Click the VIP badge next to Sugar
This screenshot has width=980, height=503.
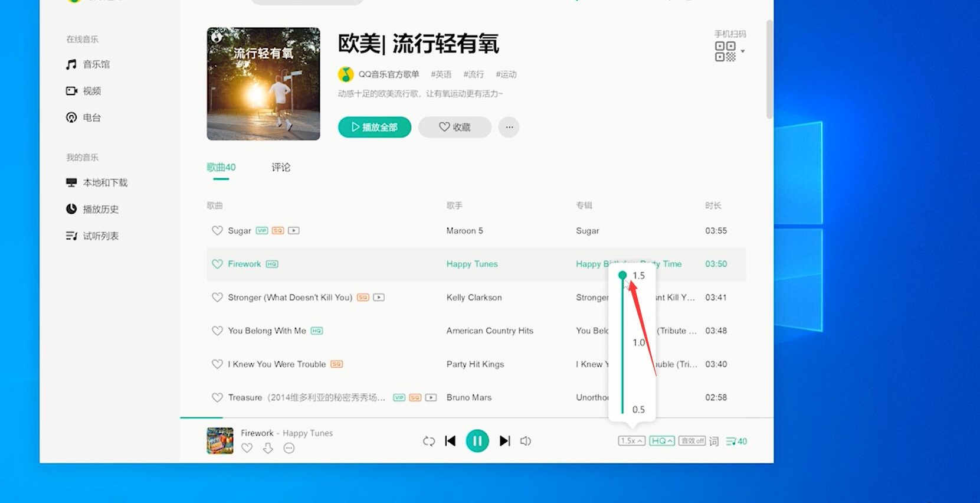[262, 231]
